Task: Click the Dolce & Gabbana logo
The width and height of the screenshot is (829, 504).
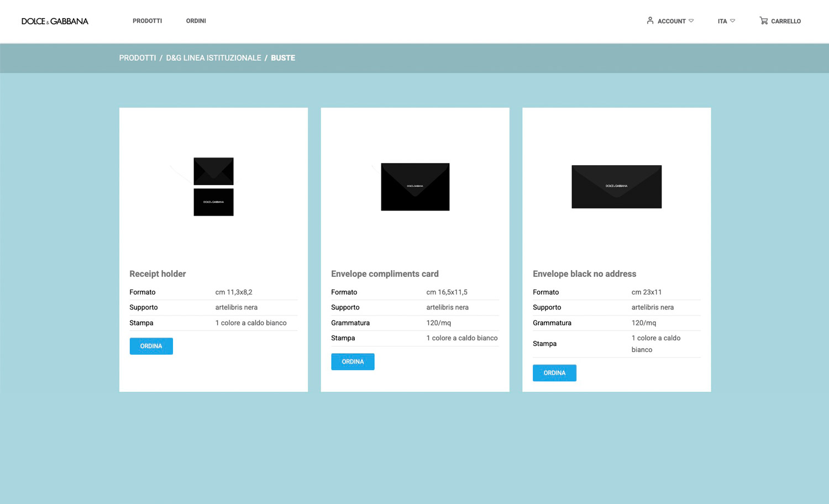Action: [55, 21]
